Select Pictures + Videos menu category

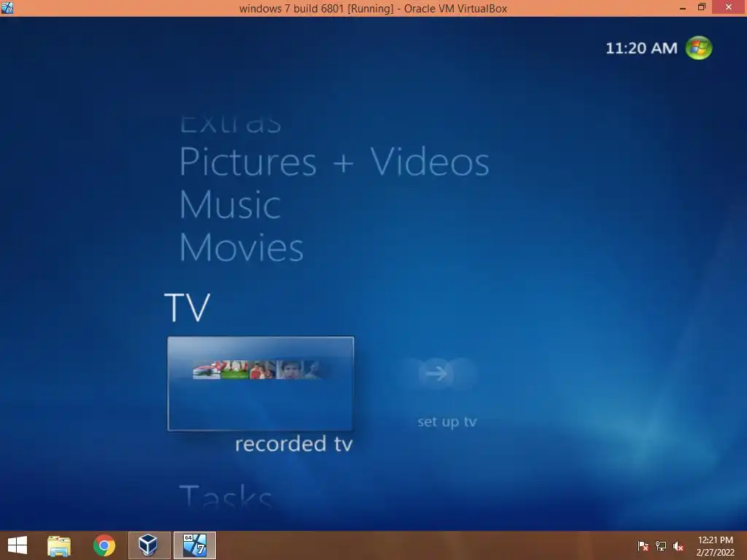pyautogui.click(x=334, y=162)
